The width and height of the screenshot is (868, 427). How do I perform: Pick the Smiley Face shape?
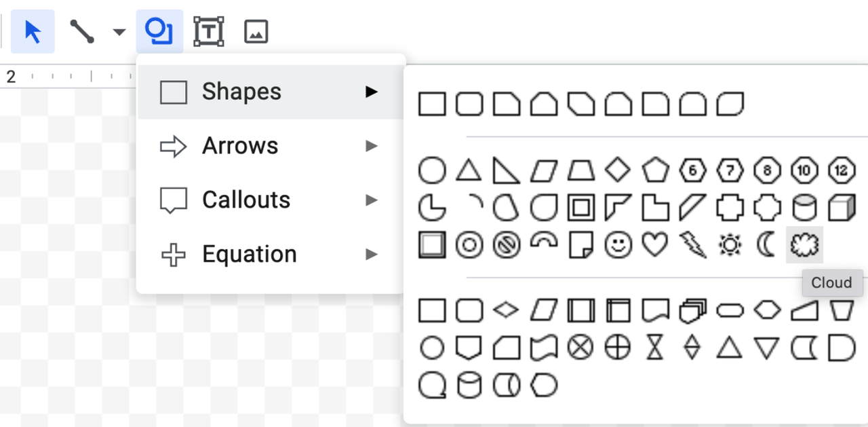pyautogui.click(x=617, y=244)
